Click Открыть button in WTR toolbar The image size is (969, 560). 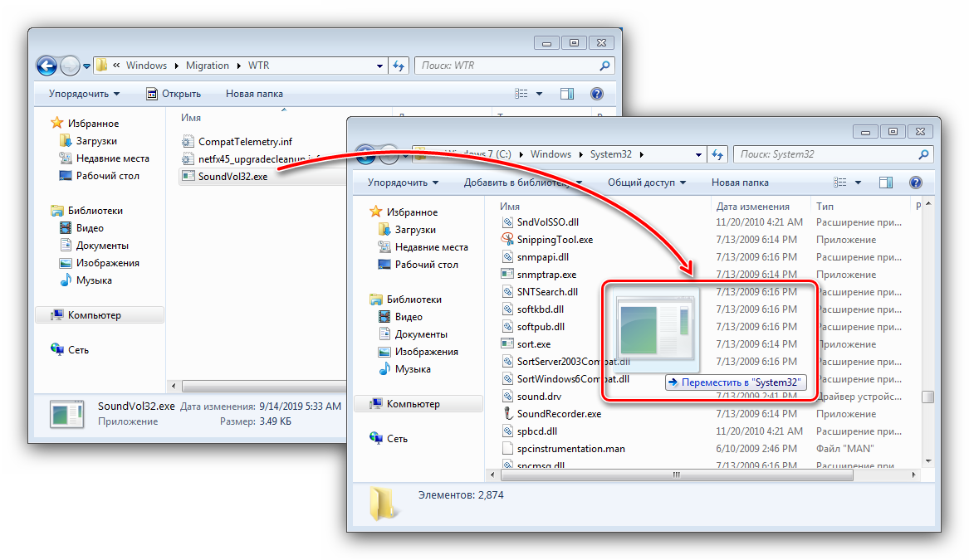[x=174, y=94]
